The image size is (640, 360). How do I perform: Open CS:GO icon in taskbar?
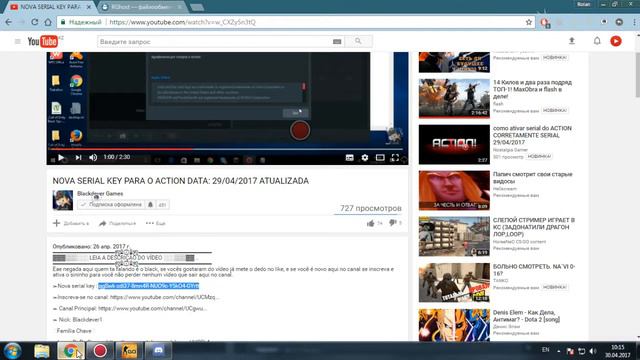point(129,351)
